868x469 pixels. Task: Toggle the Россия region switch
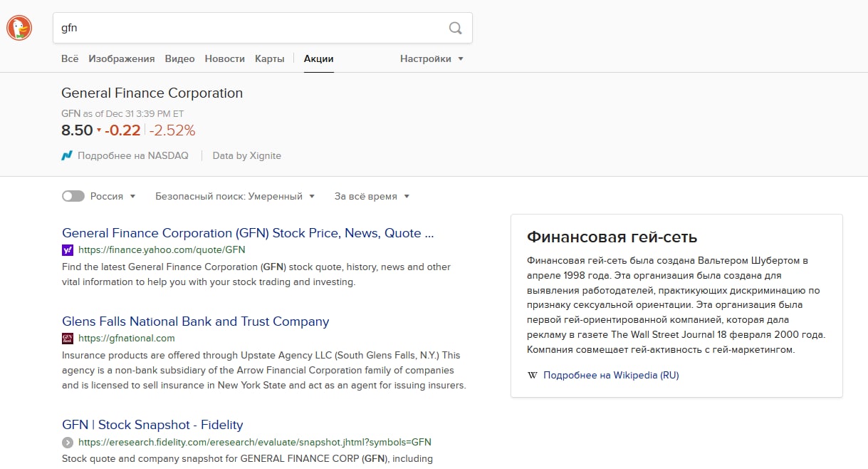pos(73,196)
